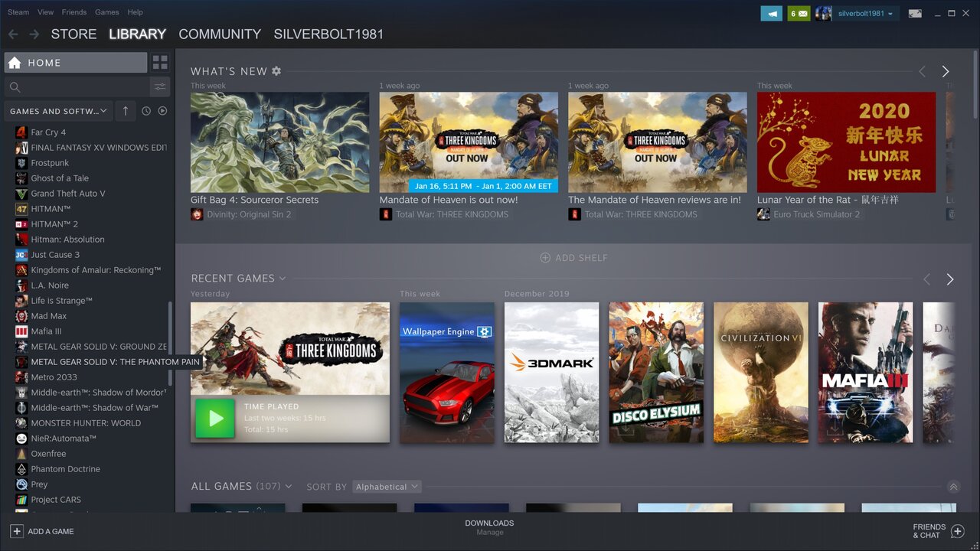Open the 6 new messages inbox
The image size is (980, 551).
point(799,13)
